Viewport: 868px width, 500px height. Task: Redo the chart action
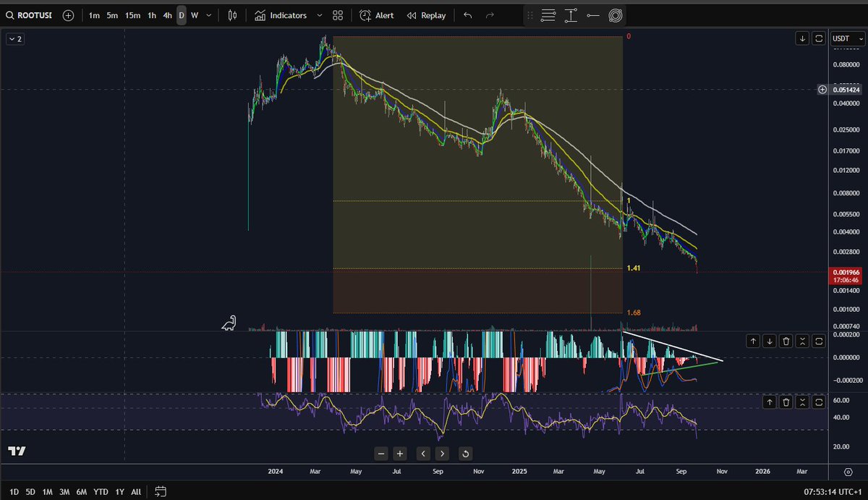490,15
